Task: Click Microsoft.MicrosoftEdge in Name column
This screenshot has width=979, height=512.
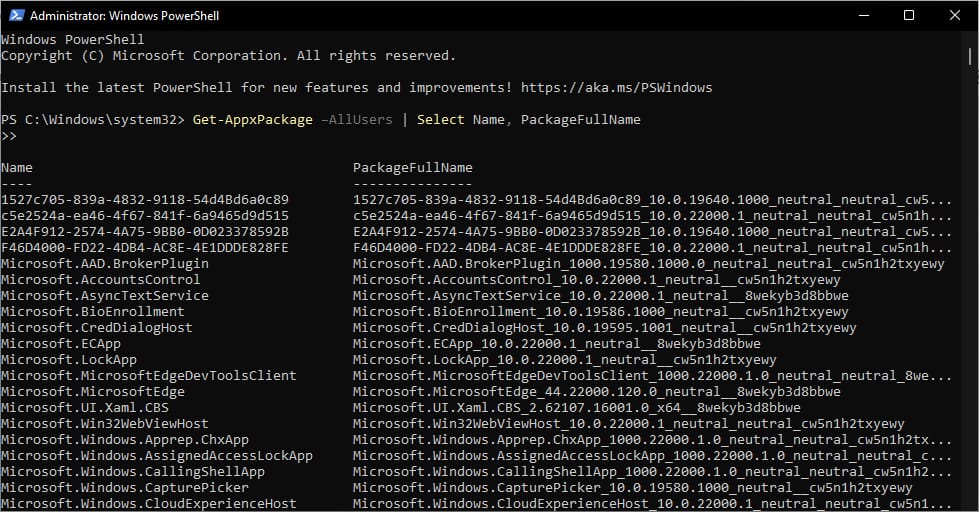Action: 92,391
